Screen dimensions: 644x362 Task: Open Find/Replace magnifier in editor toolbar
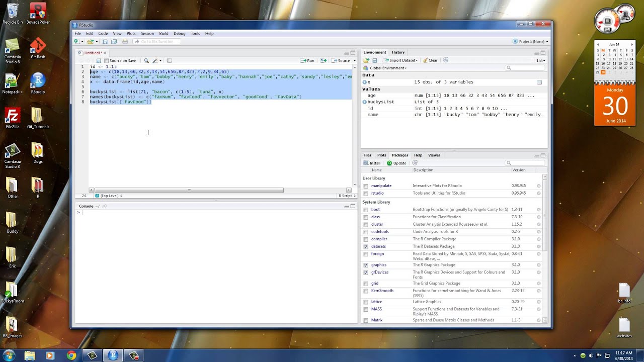(x=146, y=60)
